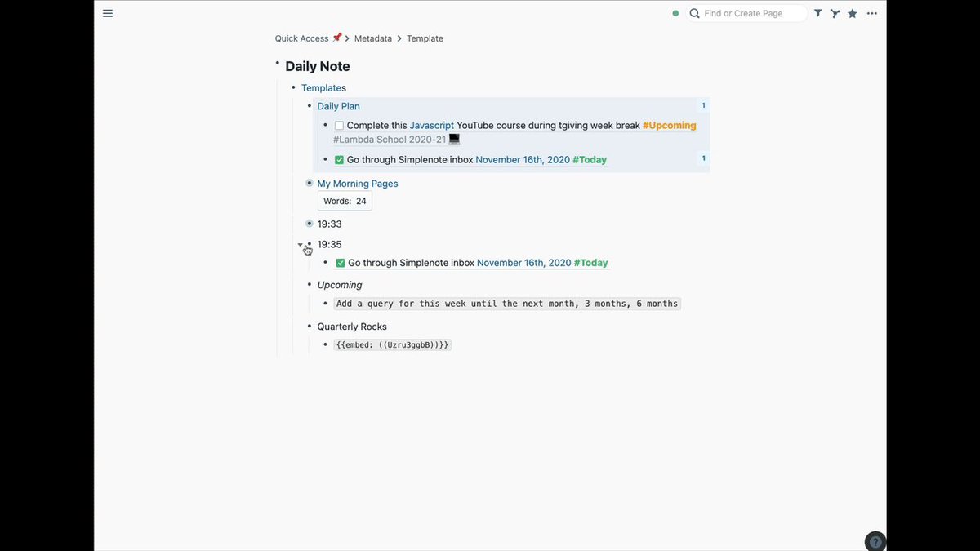Click the bullet of Daily Note
This screenshot has width=980, height=551.
pos(278,63)
